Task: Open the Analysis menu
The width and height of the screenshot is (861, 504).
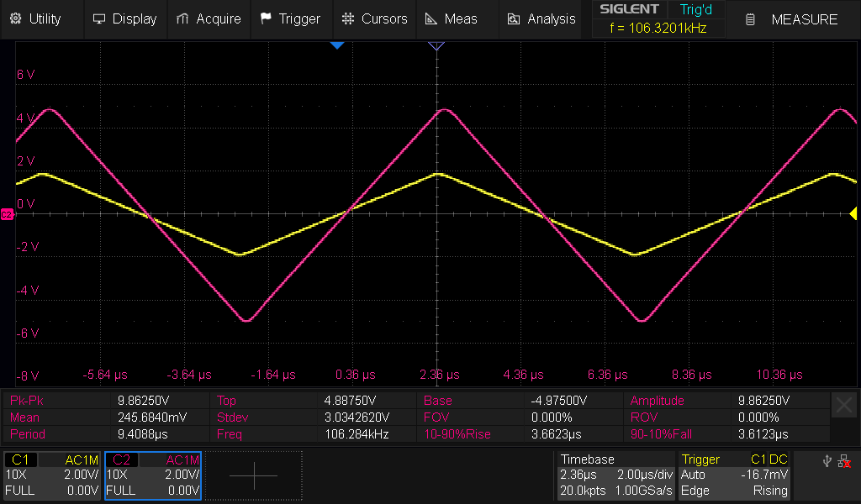Action: click(x=541, y=18)
